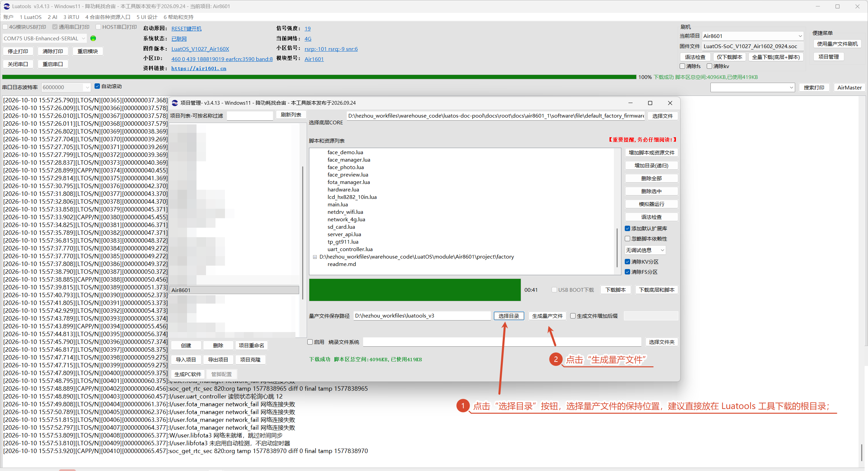The height and width of the screenshot is (471, 868).
Task: Click the 项目列表 filter input field
Action: point(250,116)
